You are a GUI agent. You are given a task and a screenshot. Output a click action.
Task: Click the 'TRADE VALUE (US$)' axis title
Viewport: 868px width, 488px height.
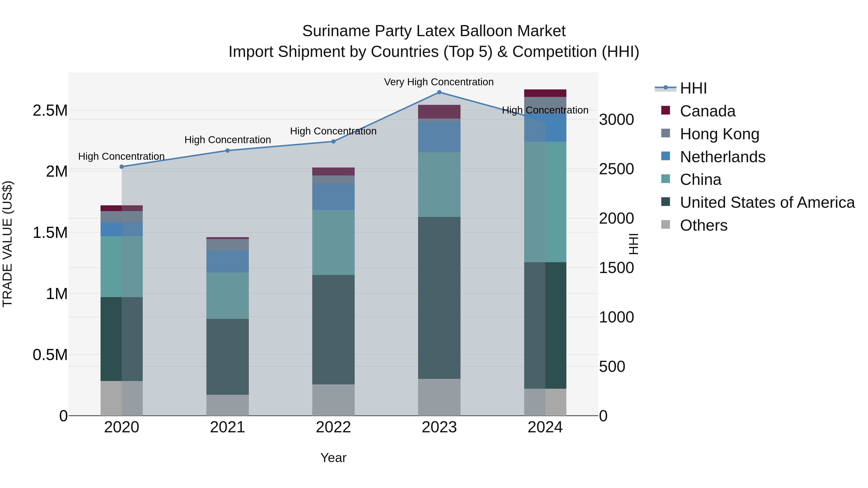pos(7,244)
